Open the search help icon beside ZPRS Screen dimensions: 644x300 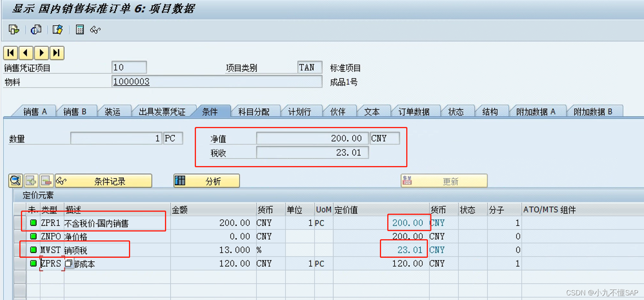[x=69, y=263]
